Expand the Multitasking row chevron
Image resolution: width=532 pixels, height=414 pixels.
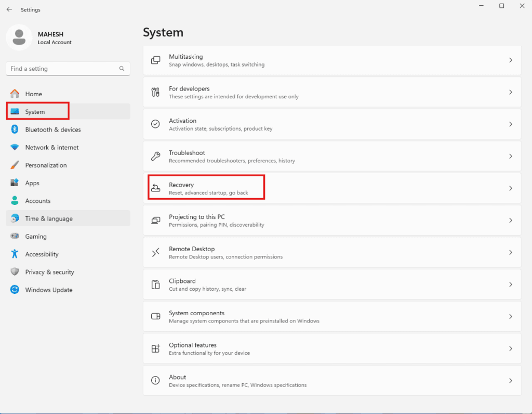point(510,60)
